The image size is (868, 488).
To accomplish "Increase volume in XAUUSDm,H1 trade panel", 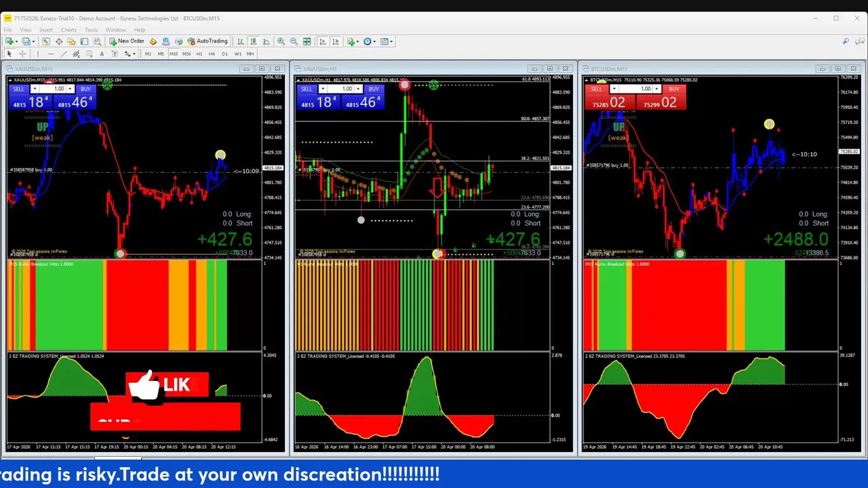I will [x=357, y=89].
